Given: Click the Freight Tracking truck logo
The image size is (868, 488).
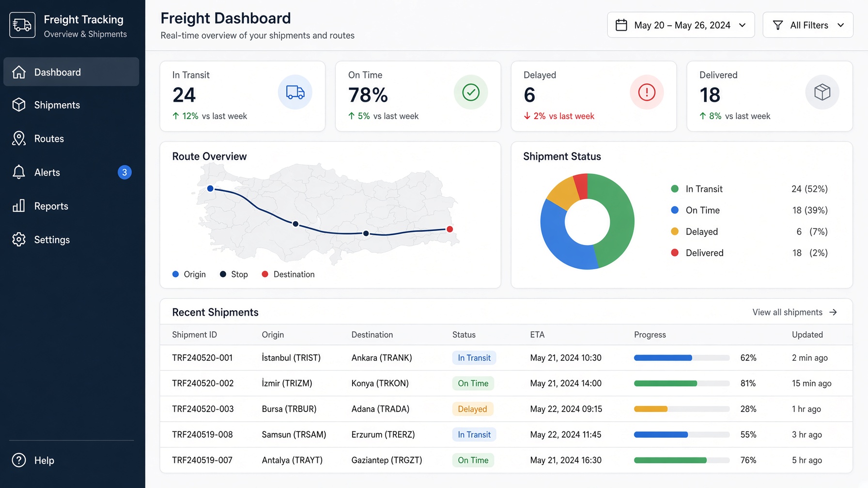Looking at the screenshot, I should pos(22,25).
